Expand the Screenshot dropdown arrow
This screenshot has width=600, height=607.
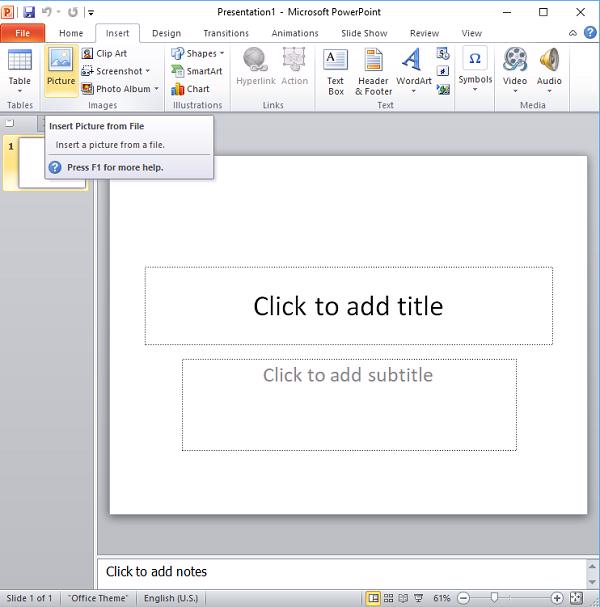pyautogui.click(x=147, y=71)
